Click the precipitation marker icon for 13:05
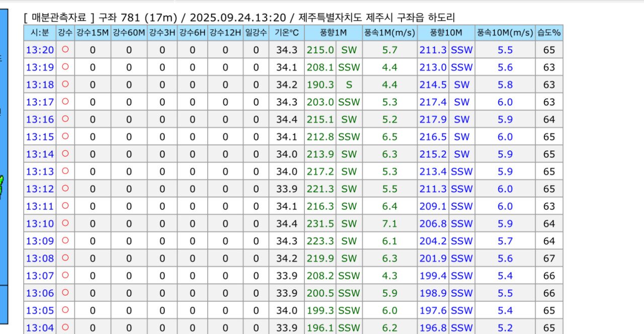This screenshot has height=334, width=644. coord(65,310)
